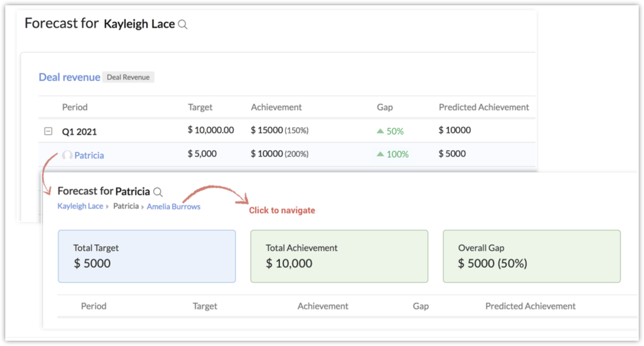Select the Deal Revenue tag label
The image size is (644, 346).
[x=128, y=77]
